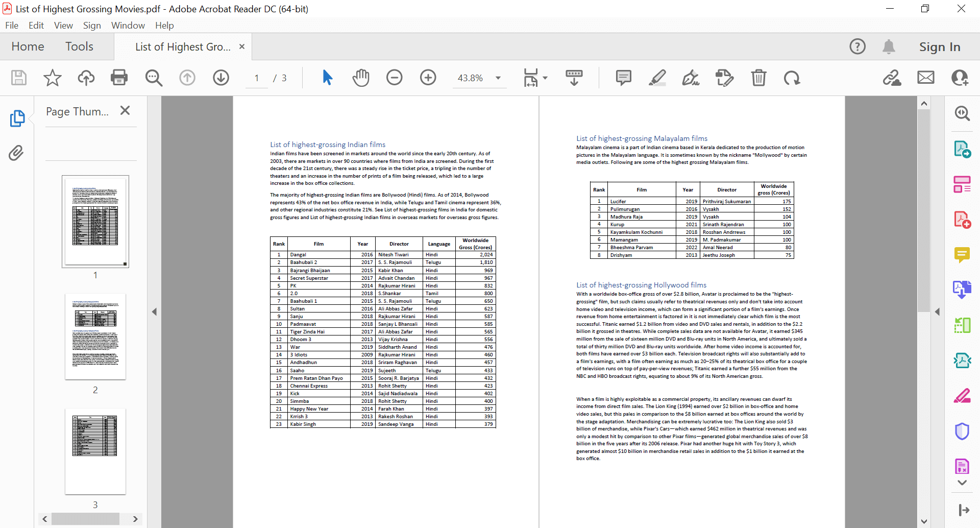Open the Fill & Sign pen tool

click(691, 78)
